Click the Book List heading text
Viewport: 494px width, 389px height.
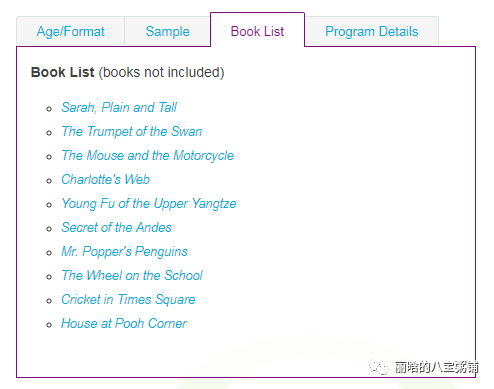(63, 72)
